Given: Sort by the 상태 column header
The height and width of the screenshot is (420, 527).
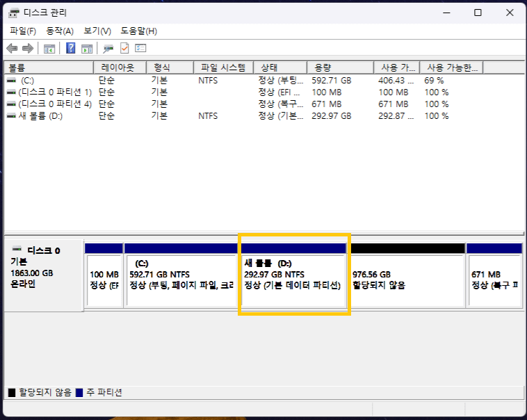Looking at the screenshot, I should pos(280,67).
